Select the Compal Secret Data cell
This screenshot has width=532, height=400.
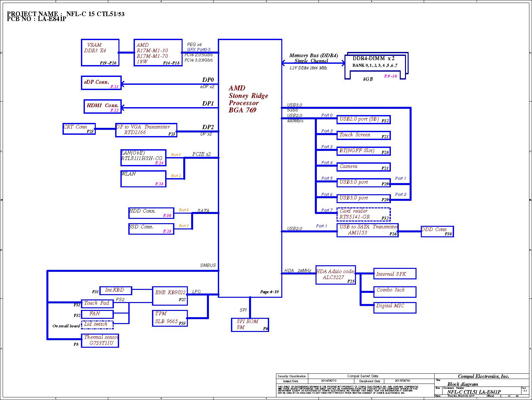coord(363,376)
